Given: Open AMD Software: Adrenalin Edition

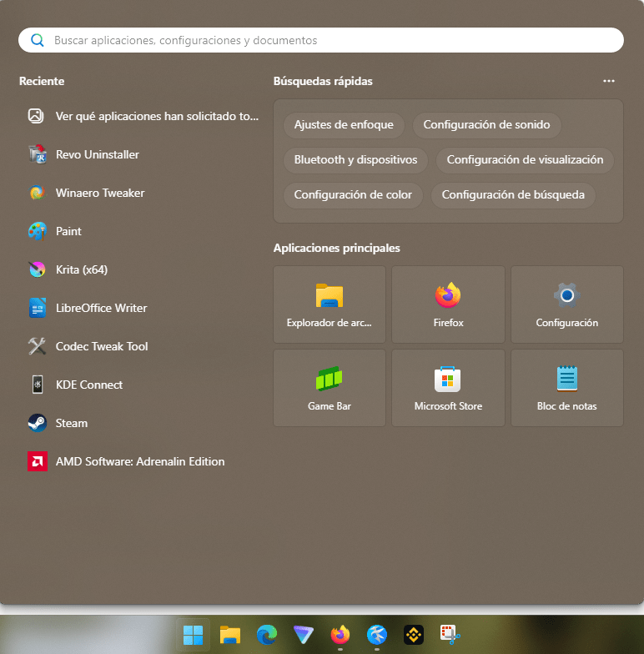Looking at the screenshot, I should (x=143, y=461).
